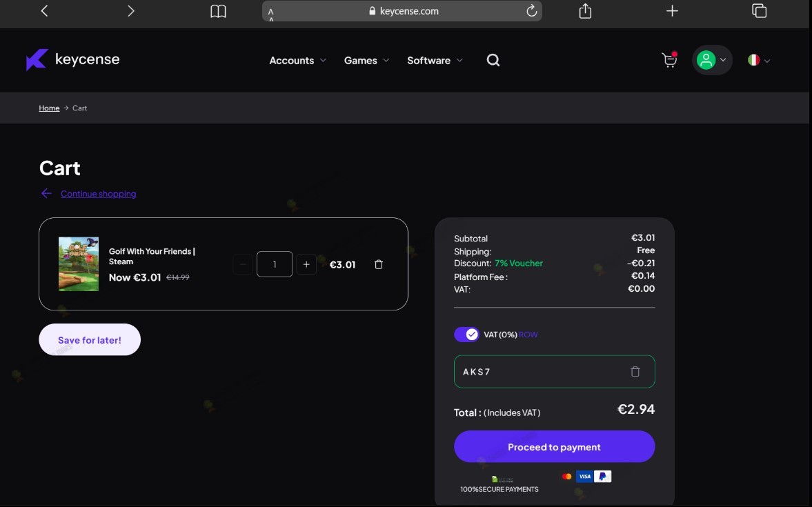Click the Cart breadcrumb text
Viewport: 812px width, 507px height.
(x=80, y=108)
